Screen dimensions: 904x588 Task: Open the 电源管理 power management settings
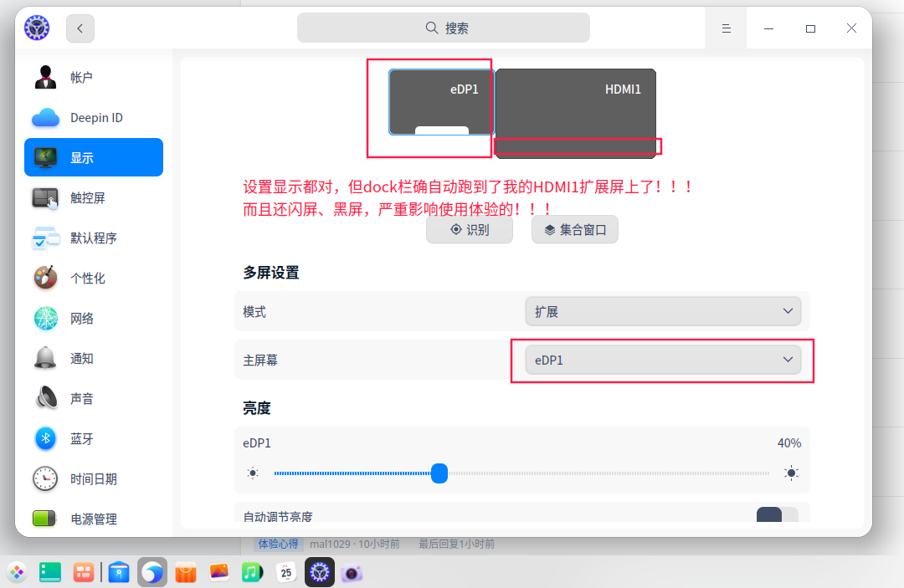coord(94,519)
